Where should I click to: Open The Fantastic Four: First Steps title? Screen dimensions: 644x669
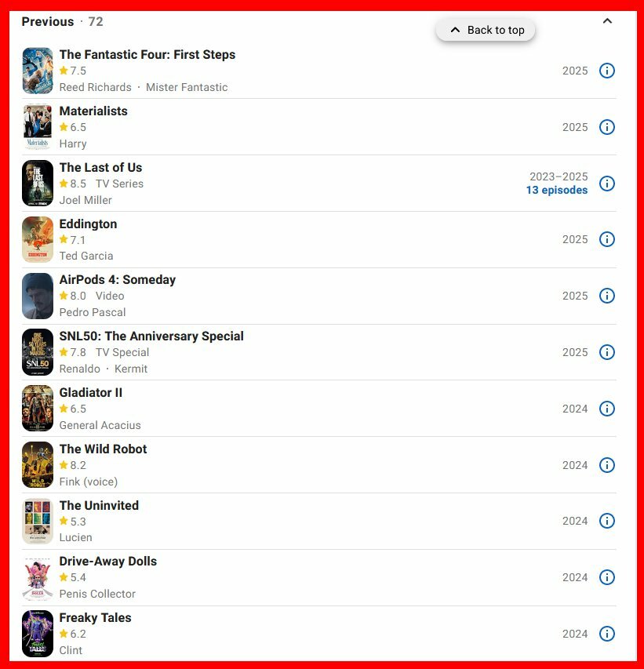(x=147, y=55)
